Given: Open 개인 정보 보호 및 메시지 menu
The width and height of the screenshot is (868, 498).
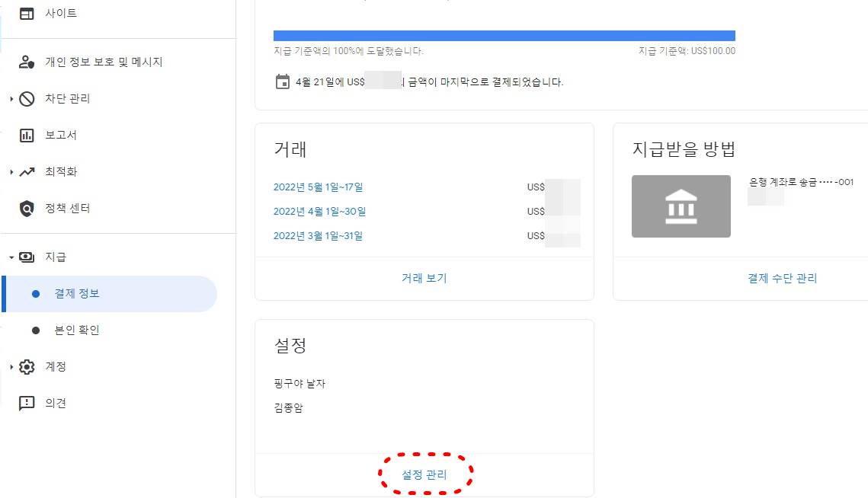Looking at the screenshot, I should (104, 62).
